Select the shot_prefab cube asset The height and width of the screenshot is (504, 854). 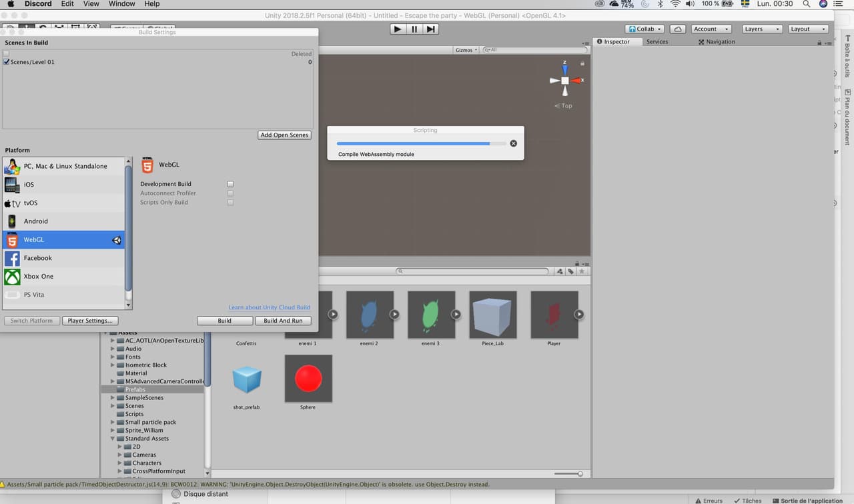pos(247,379)
